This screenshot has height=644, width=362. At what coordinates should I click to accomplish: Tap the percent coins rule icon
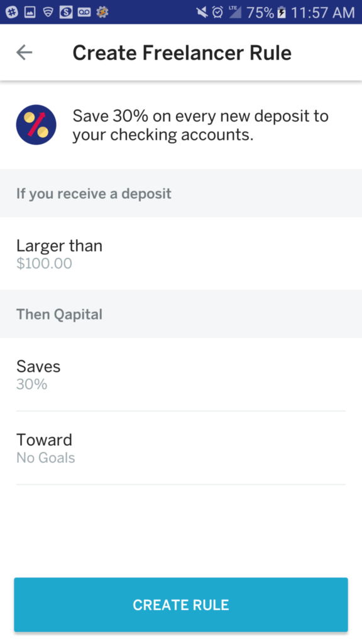36,125
